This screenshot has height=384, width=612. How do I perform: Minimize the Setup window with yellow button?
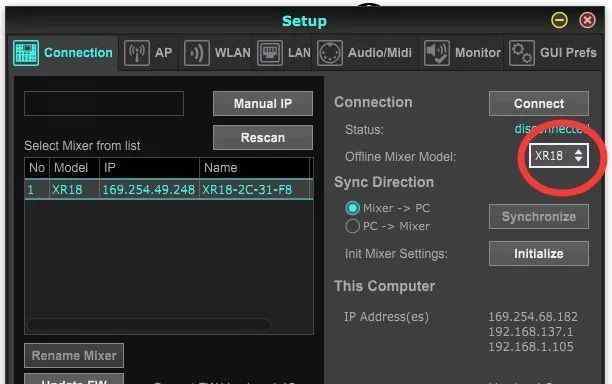click(559, 20)
